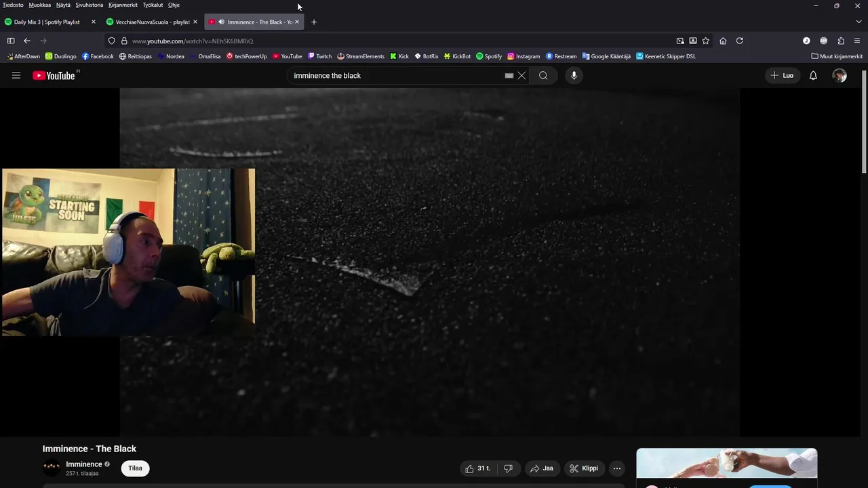
Task: Open the Duolingo bookmark
Action: [x=61, y=56]
